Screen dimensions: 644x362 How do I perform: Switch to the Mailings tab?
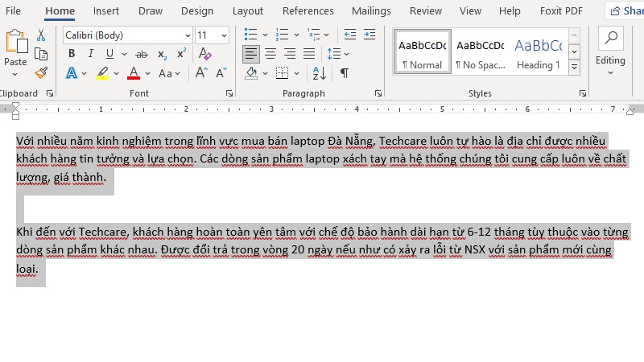tap(371, 10)
